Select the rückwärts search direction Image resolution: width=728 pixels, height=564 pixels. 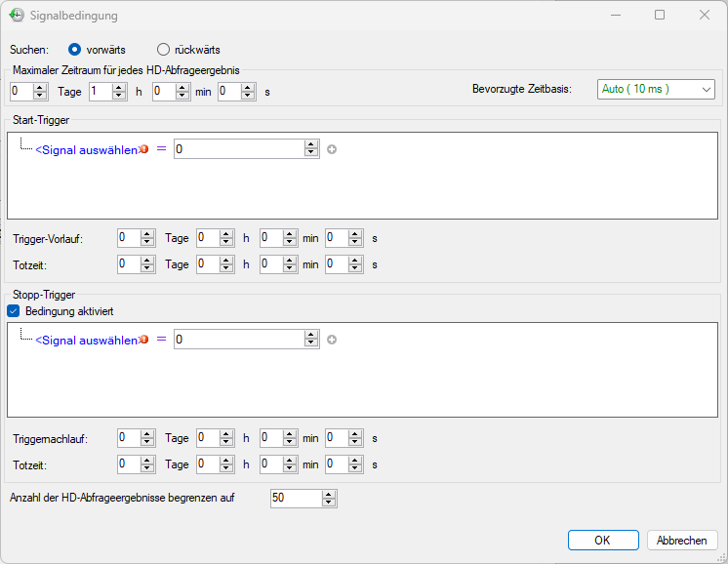(163, 49)
